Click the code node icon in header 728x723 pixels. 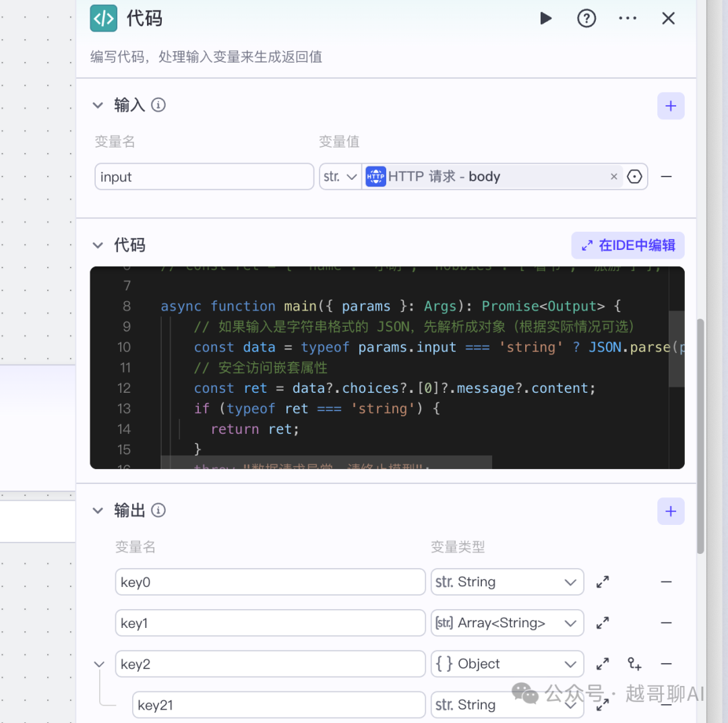point(104,19)
